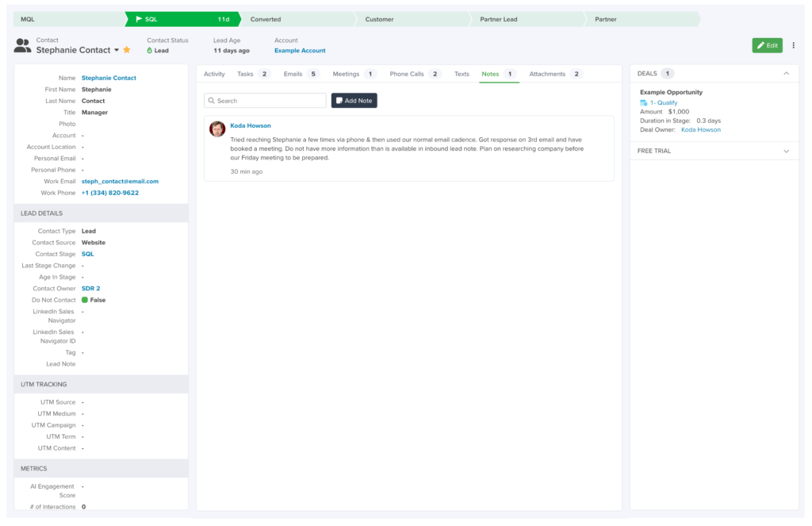Click the flame icon next to Lead status

[x=150, y=50]
